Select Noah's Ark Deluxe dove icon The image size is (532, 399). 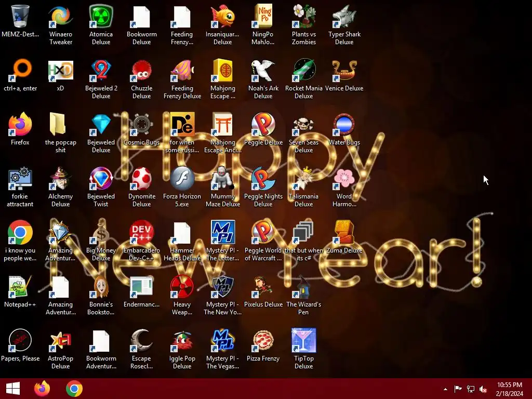coord(263,70)
